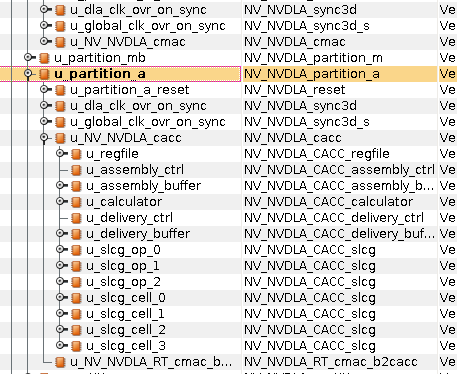Select the u_calculator instance name

(x=124, y=202)
